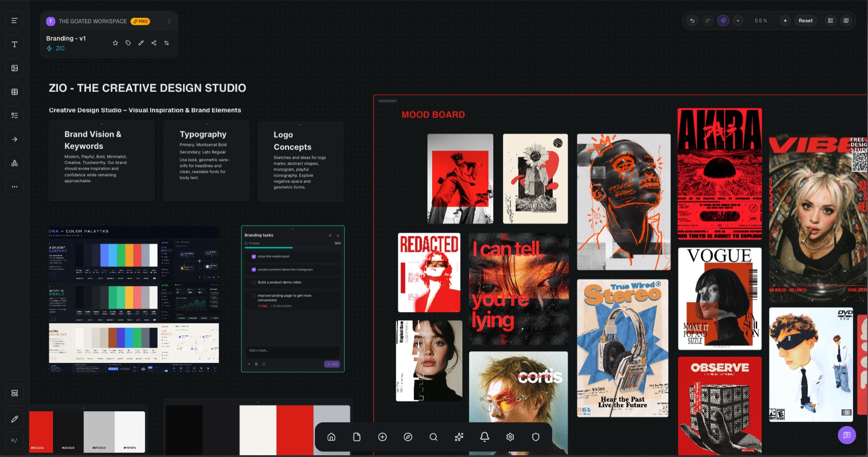Click download icon in Branding tasks header
This screenshot has height=457, width=868.
click(x=338, y=235)
